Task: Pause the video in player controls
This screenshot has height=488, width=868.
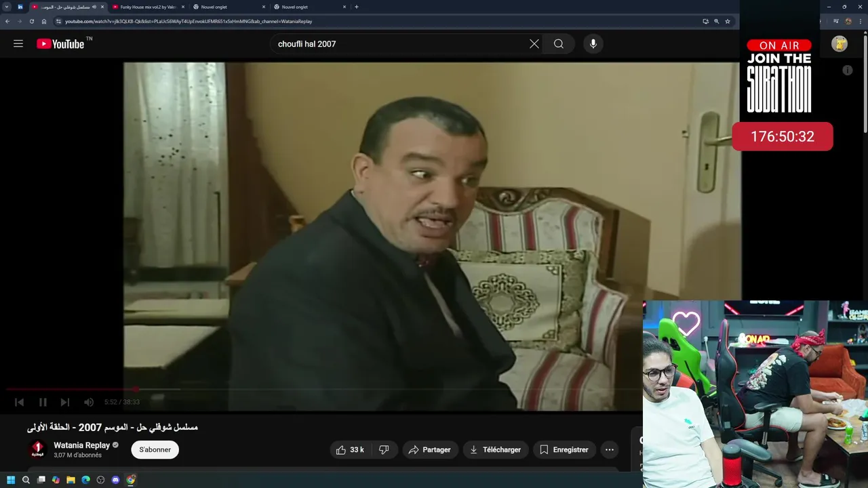Action: 43,402
